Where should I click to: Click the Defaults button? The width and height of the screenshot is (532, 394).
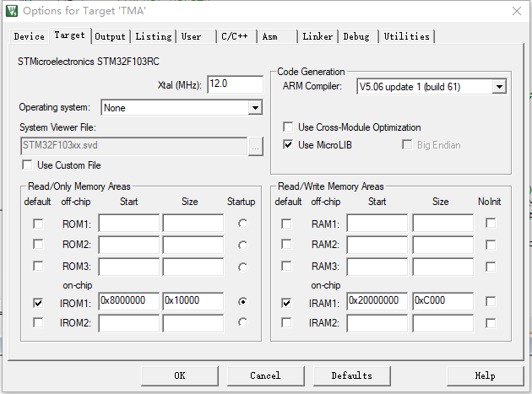click(x=351, y=375)
